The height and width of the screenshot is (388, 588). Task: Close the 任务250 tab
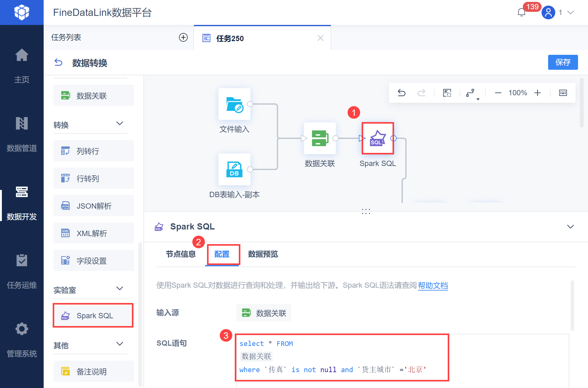coord(321,38)
